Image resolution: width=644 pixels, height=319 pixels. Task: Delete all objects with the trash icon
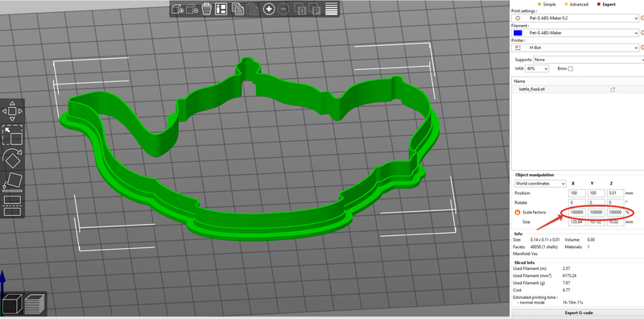click(207, 9)
